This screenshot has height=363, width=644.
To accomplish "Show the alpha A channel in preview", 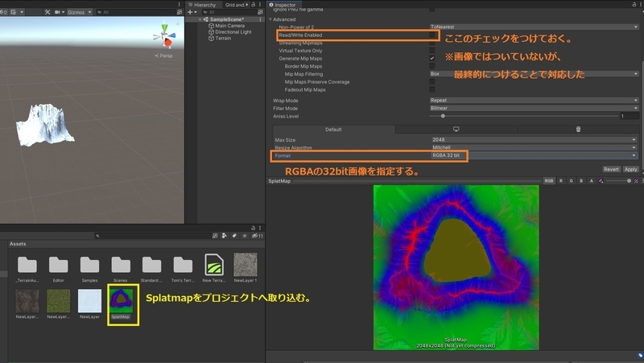I will tap(592, 180).
